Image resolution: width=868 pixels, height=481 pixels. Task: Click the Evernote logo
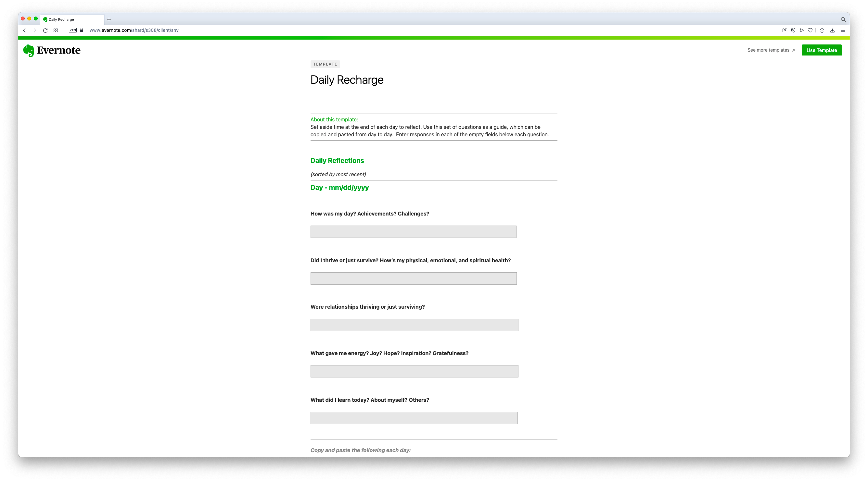click(52, 50)
